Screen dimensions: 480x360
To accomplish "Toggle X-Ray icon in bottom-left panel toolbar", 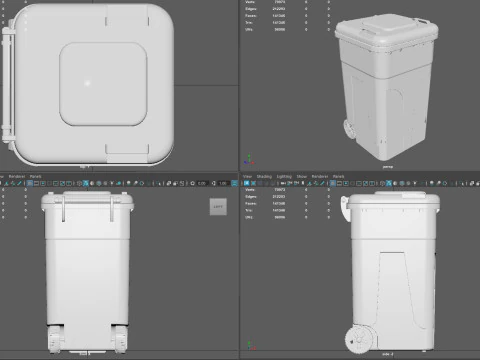I will 169,183.
